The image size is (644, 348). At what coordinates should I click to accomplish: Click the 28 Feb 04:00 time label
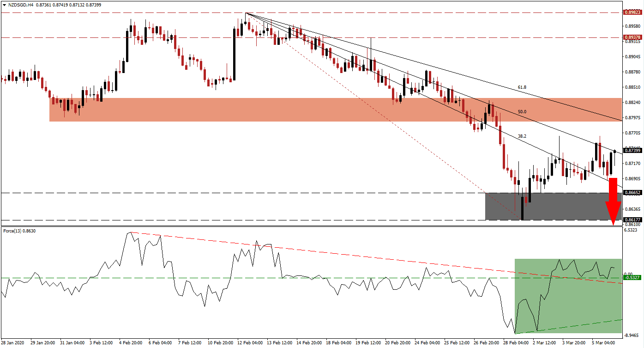[x=517, y=343]
